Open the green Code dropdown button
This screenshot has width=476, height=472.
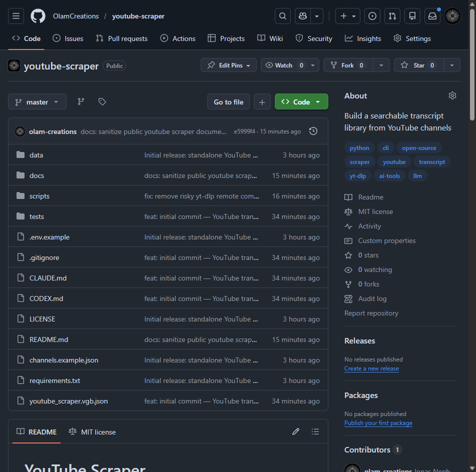coord(301,102)
